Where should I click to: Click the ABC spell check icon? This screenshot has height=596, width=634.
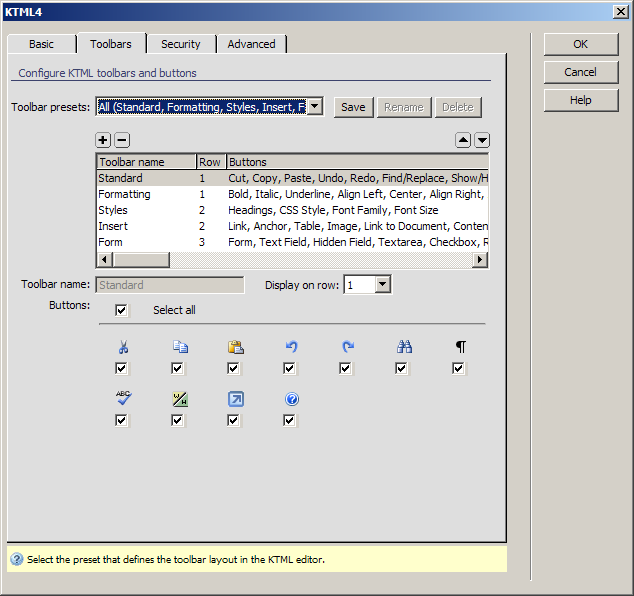click(x=123, y=398)
